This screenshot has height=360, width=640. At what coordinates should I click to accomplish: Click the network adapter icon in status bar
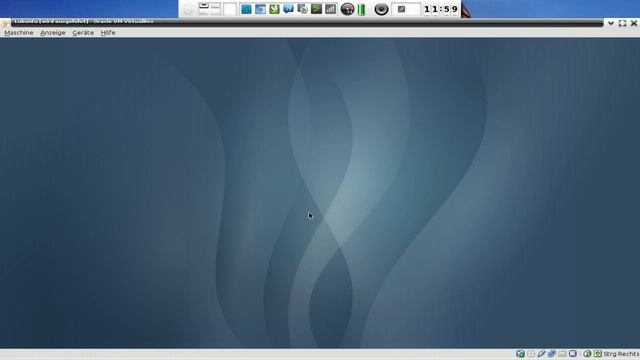pyautogui.click(x=551, y=354)
